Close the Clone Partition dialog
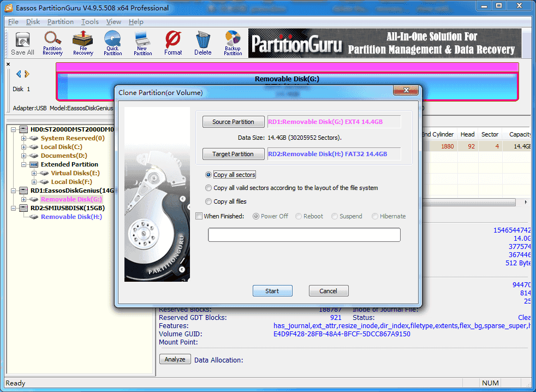 406,90
